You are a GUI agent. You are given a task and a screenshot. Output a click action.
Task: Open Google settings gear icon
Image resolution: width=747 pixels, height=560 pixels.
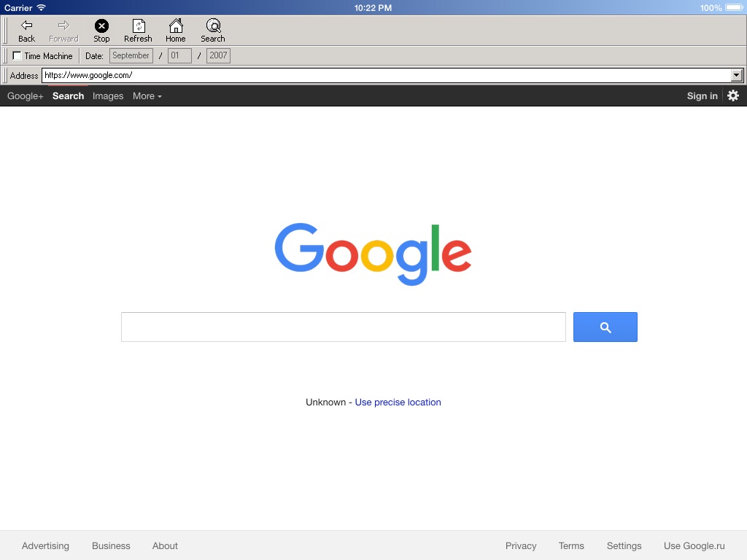[733, 96]
